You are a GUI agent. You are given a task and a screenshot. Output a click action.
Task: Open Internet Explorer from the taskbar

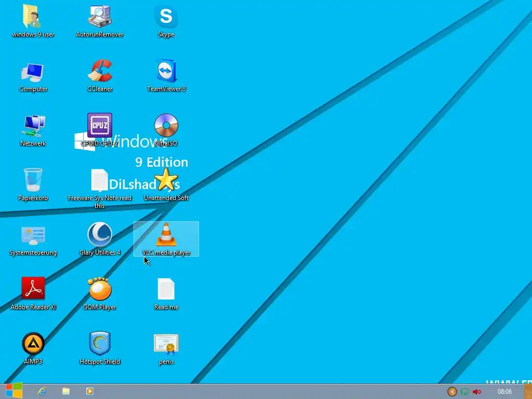(42, 391)
